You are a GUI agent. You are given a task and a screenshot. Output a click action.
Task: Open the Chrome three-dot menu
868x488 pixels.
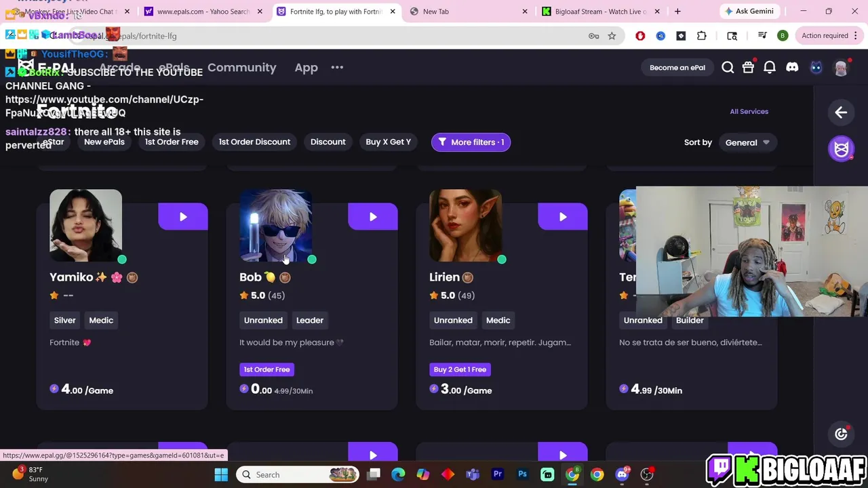[855, 36]
